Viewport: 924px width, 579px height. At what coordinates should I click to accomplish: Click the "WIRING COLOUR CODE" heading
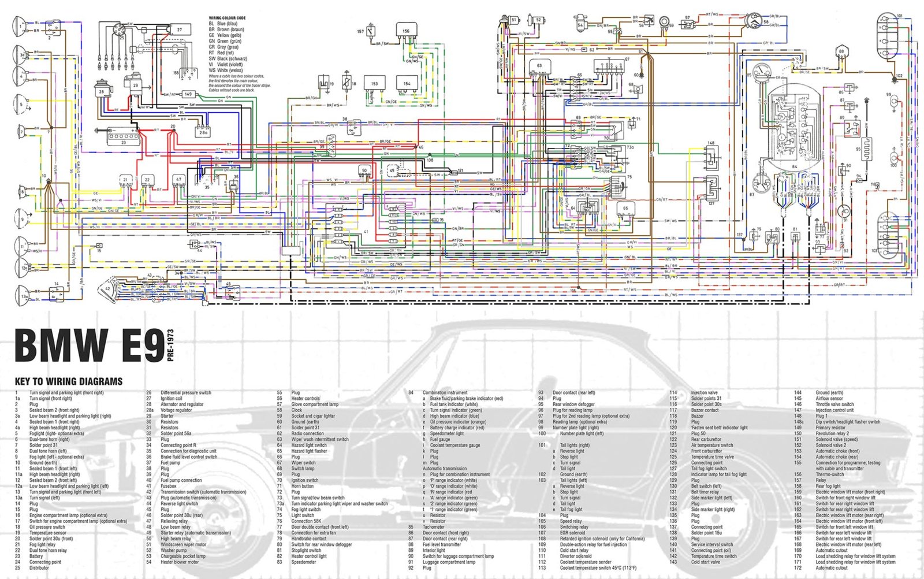point(227,18)
